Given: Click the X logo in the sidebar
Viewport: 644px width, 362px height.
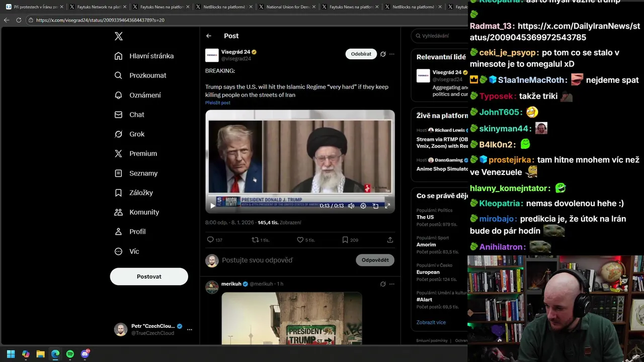Looking at the screenshot, I should click(119, 36).
